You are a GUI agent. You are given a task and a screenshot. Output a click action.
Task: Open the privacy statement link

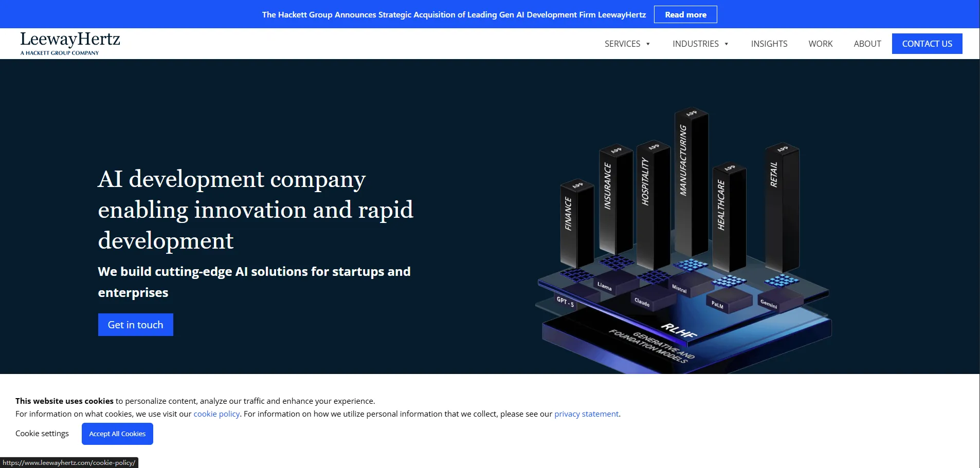[x=586, y=414]
